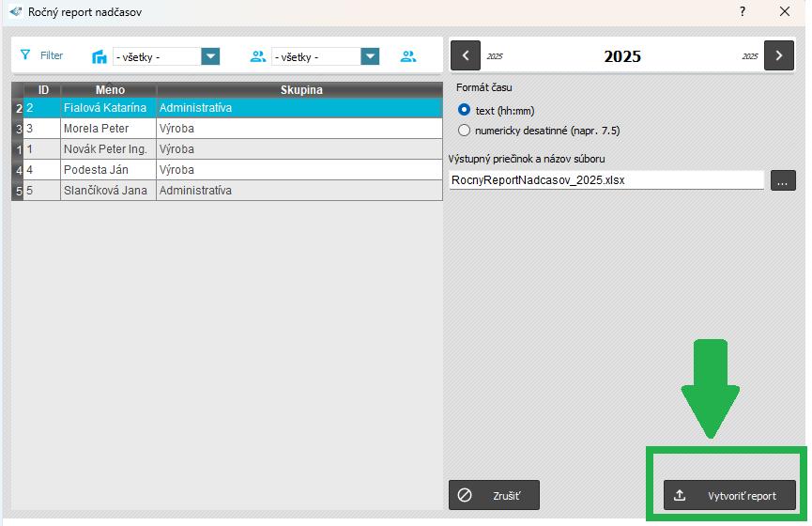This screenshot has height=526, width=812.
Task: Go to previous year with left arrow
Action: tap(466, 55)
